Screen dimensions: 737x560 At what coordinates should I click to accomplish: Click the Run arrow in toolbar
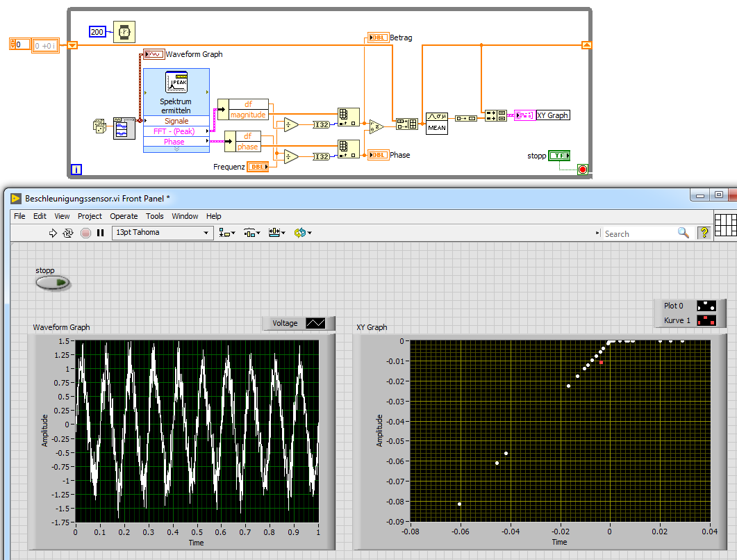coord(53,233)
